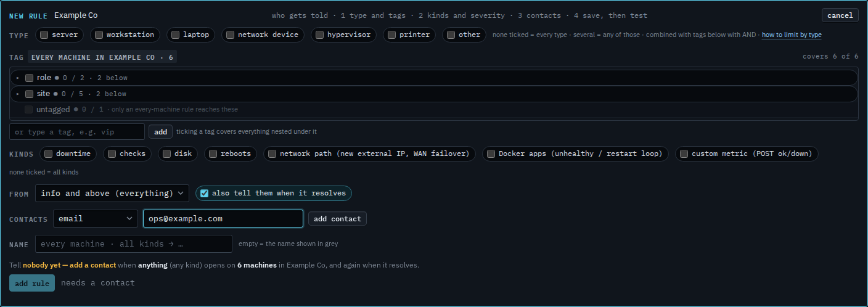Viewport: 868px width, 307px height.
Task: Click the type a tag input box
Action: 77,132
